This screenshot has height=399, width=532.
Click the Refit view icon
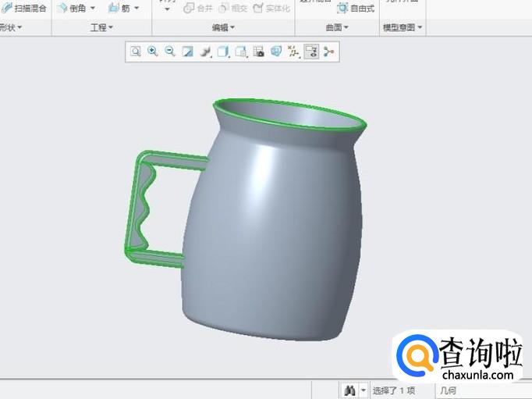[x=135, y=52]
